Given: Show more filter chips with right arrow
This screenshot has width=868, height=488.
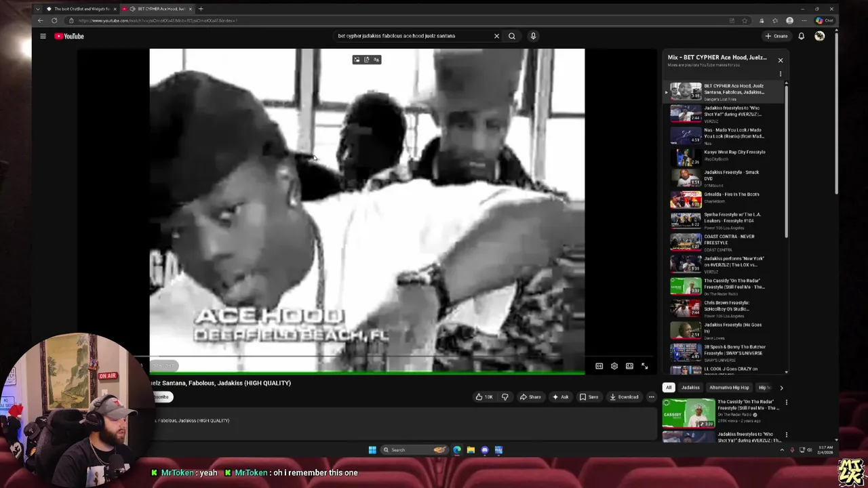Looking at the screenshot, I should (x=781, y=388).
